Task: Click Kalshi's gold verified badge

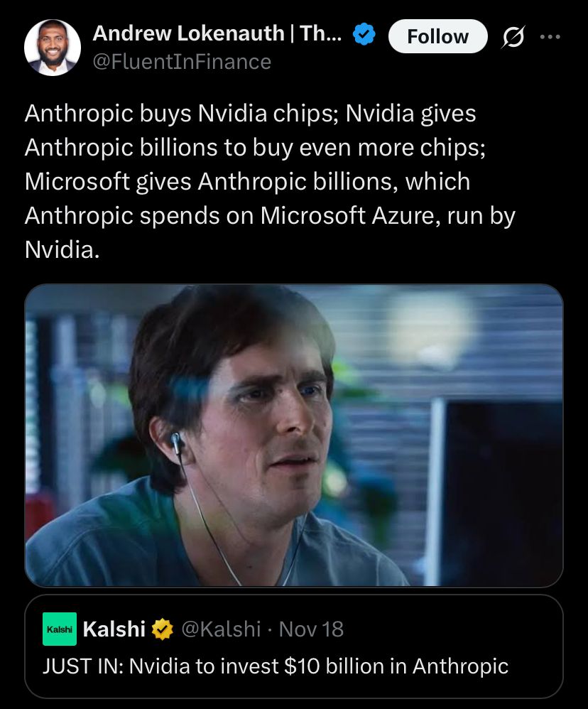Action: tap(163, 629)
